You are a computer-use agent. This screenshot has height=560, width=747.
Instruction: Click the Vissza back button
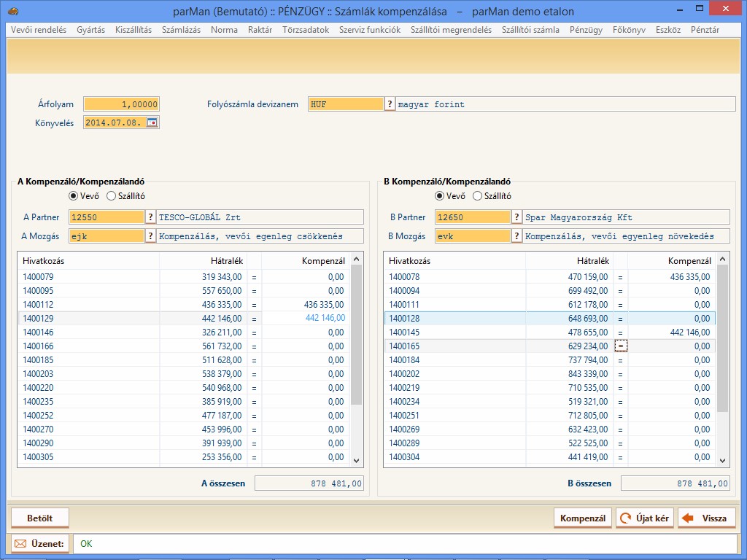tap(706, 518)
